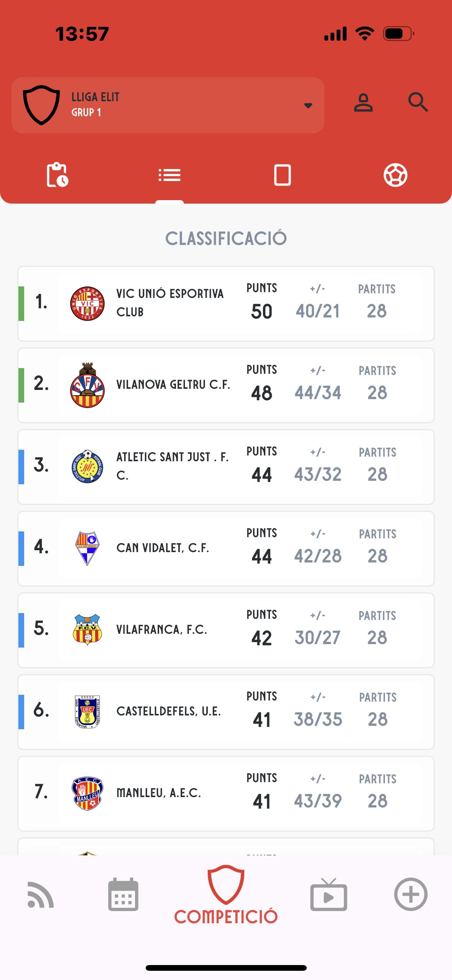Open the TV video icon
The width and height of the screenshot is (452, 980).
point(329,894)
